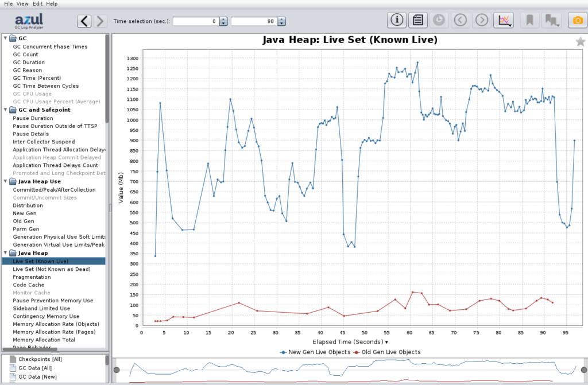
Task: Select Live Set (Not Known as Dead)
Action: click(51, 269)
